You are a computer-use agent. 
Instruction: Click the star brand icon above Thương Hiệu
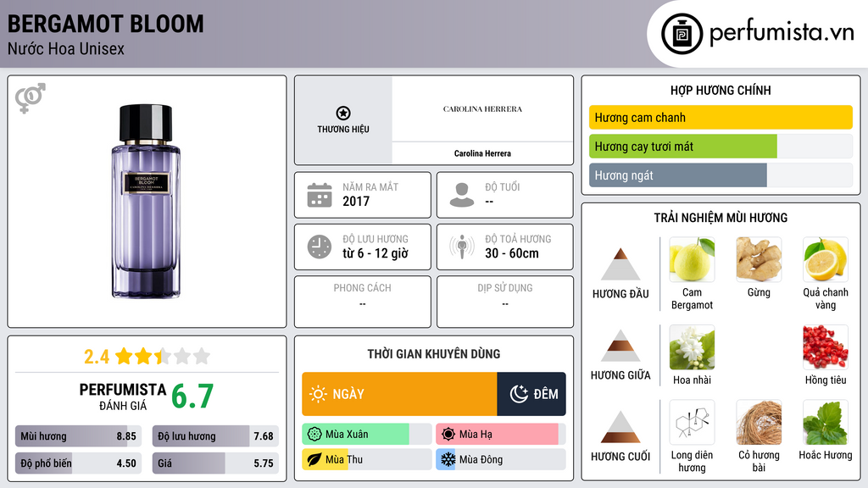click(342, 114)
